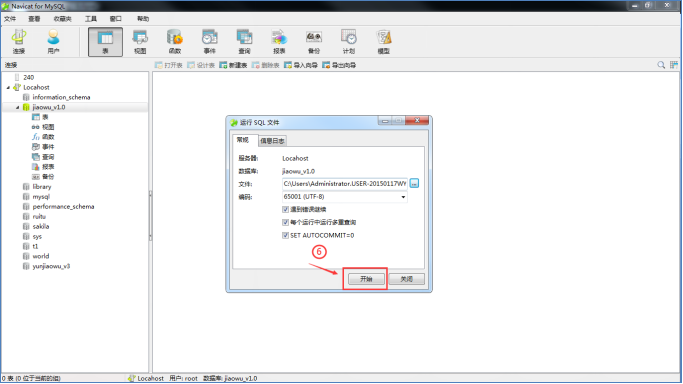
Task: Click the 计划 (Schedule) toolbar icon
Action: (x=348, y=41)
